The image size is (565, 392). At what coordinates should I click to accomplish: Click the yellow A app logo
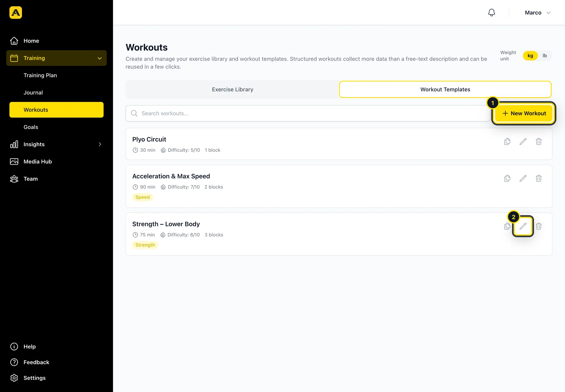point(16,13)
